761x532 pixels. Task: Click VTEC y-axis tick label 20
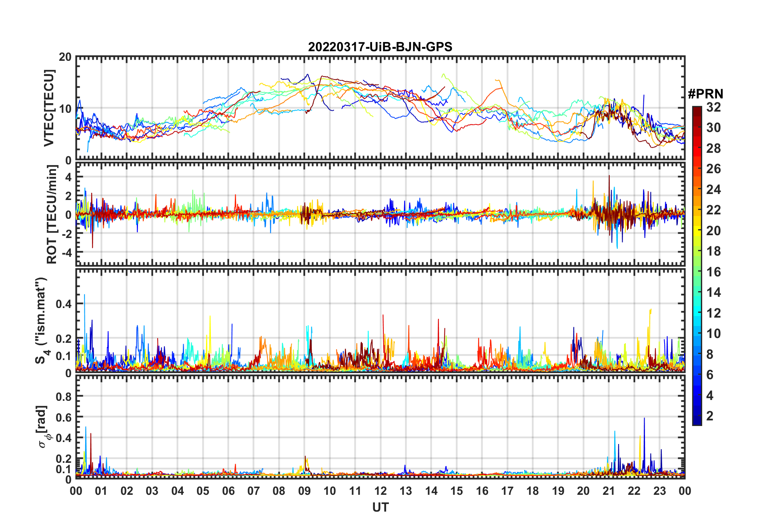click(65, 57)
